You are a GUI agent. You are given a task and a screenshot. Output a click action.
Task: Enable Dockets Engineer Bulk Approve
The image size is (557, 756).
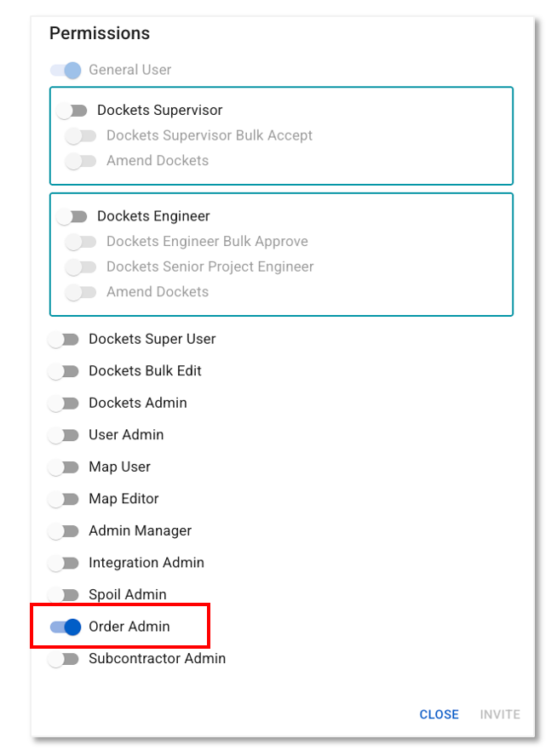[82, 242]
